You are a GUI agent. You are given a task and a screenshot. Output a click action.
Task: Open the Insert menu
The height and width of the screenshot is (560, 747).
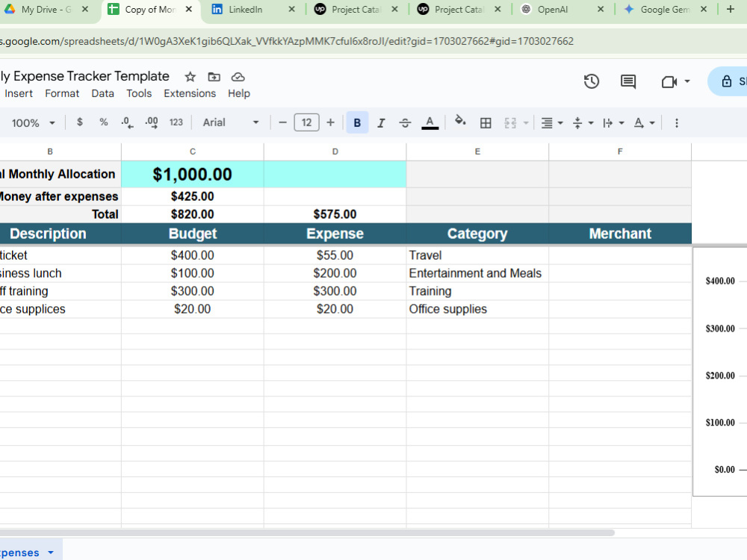pyautogui.click(x=19, y=93)
